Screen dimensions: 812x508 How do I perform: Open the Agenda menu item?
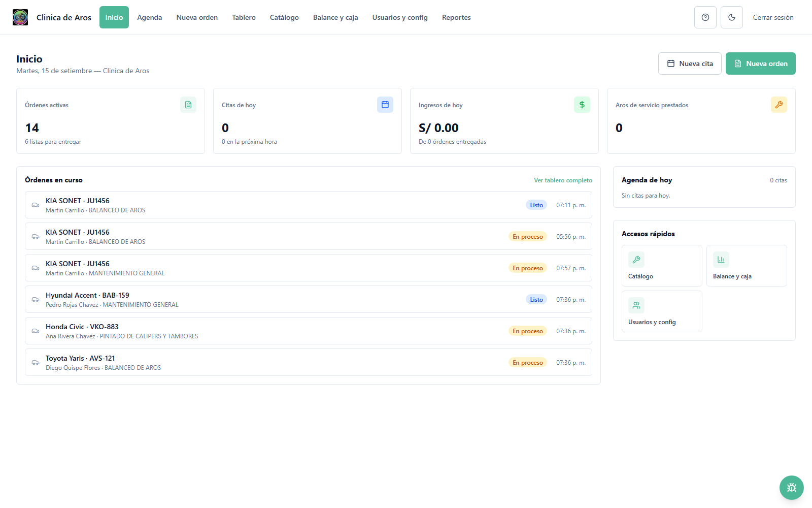click(150, 17)
